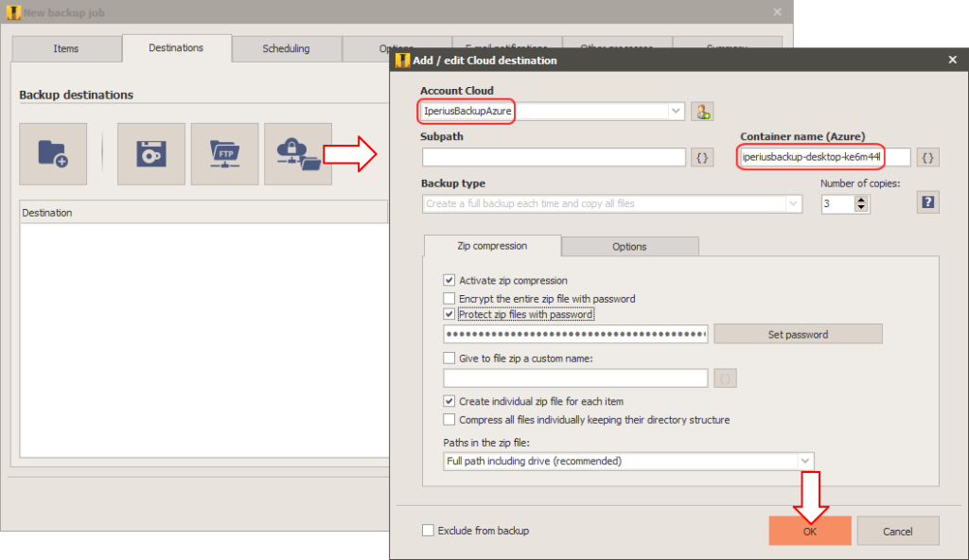
Task: Enable Encrypt the entire zip file with password
Action: pos(449,299)
